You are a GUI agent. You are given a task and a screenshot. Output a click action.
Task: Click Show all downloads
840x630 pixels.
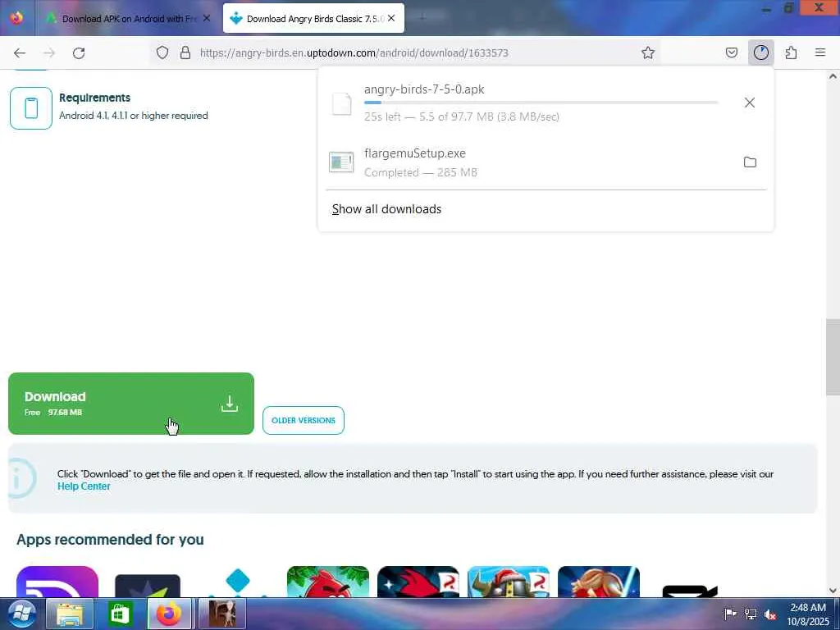point(386,209)
